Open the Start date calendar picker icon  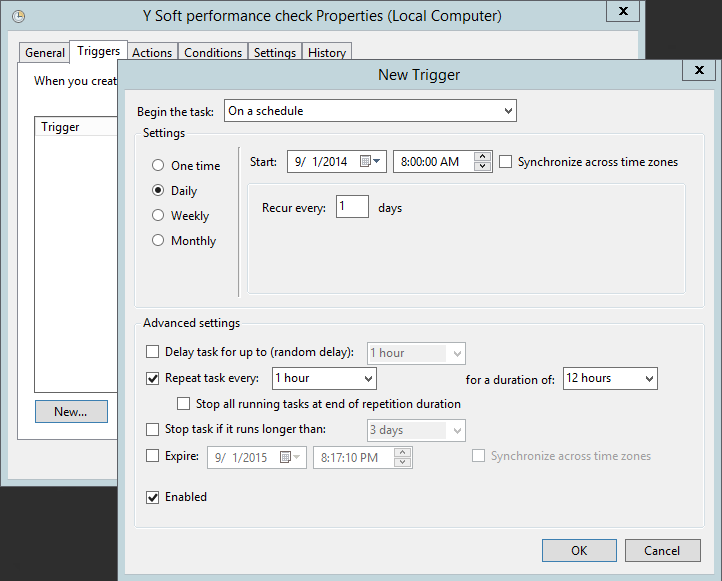370,162
